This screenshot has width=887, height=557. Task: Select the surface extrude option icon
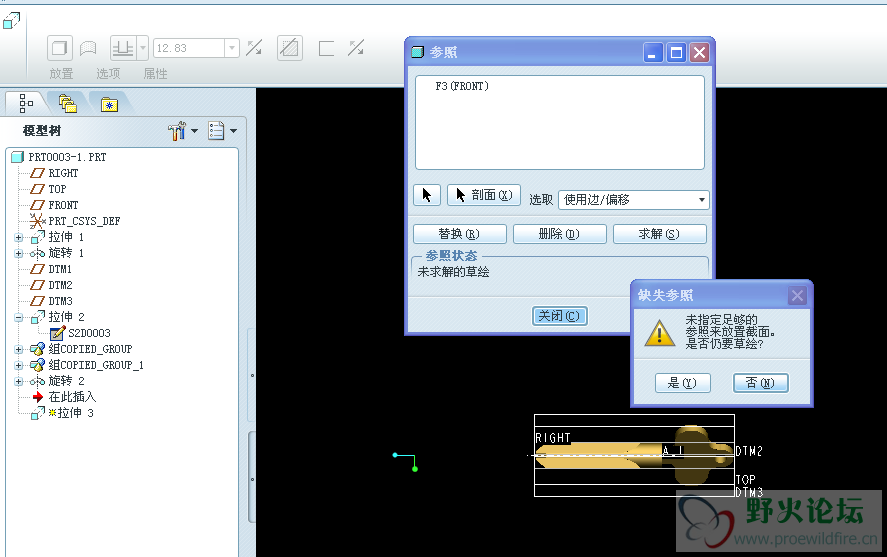point(88,48)
